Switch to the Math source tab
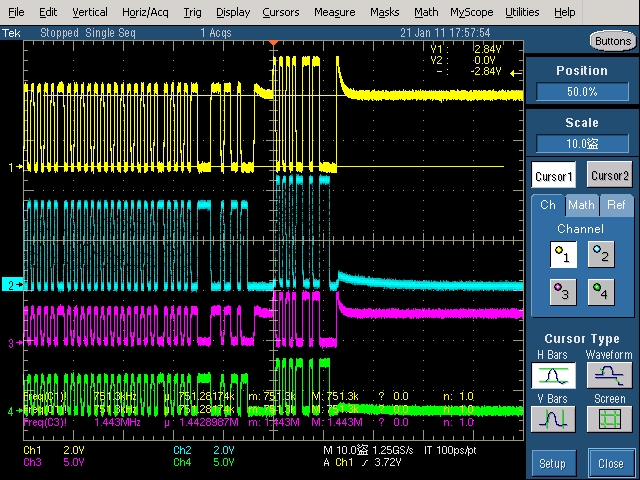 point(582,205)
